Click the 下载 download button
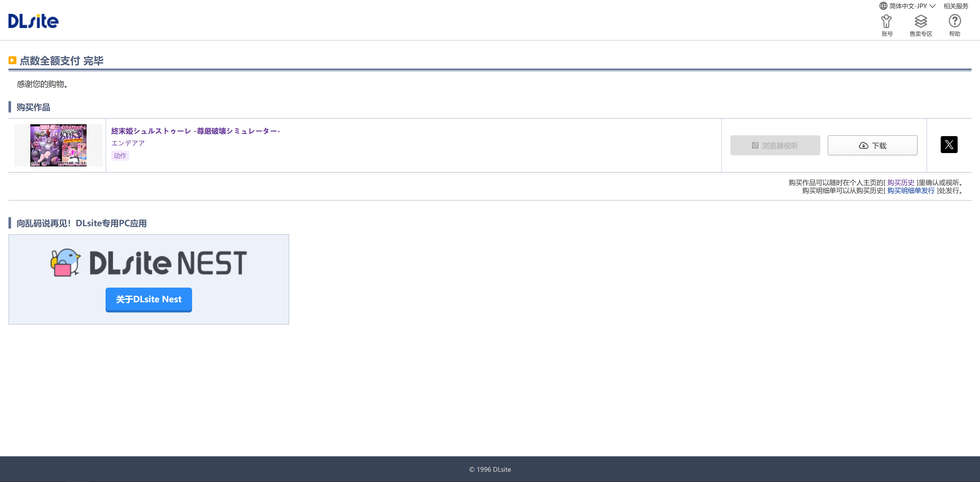Viewport: 980px width, 482px height. 872,145
